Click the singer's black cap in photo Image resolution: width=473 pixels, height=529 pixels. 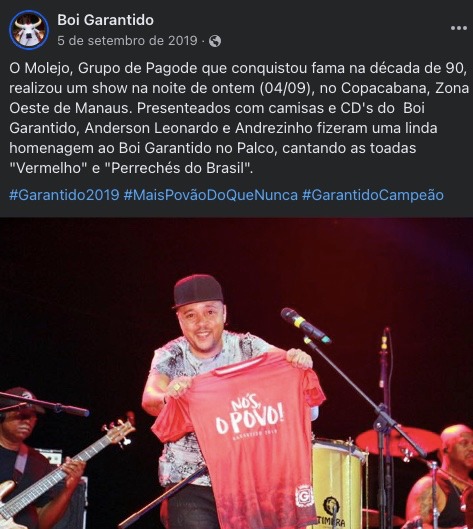coord(198,290)
